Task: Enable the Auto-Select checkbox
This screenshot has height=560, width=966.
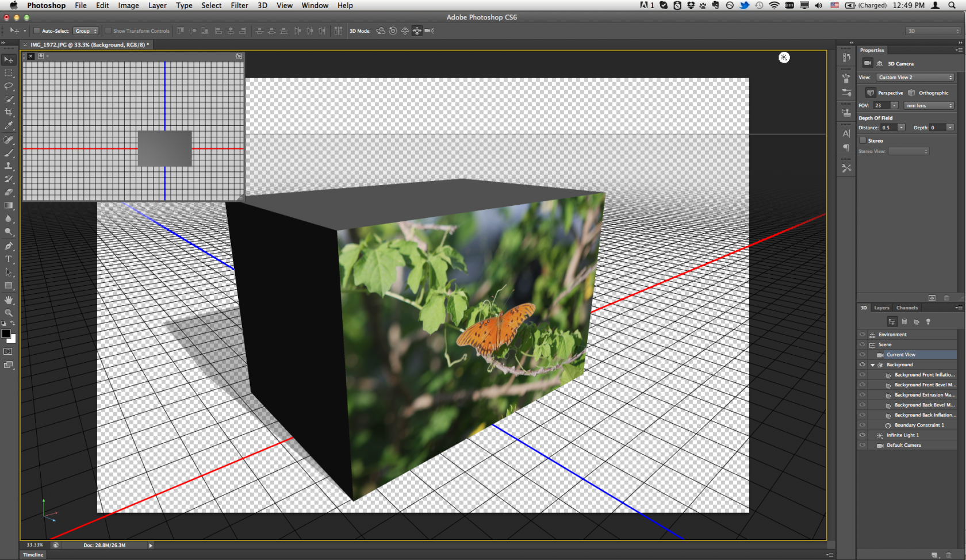Action: click(37, 31)
